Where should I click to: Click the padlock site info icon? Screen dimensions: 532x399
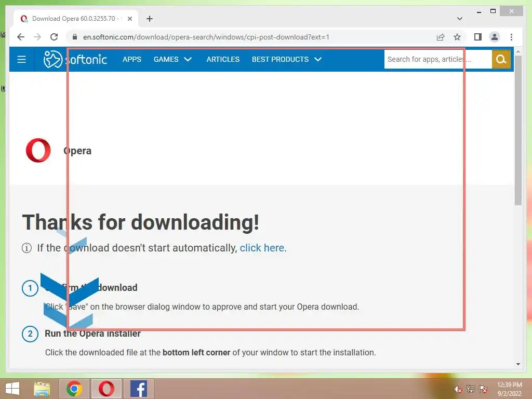tap(75, 37)
